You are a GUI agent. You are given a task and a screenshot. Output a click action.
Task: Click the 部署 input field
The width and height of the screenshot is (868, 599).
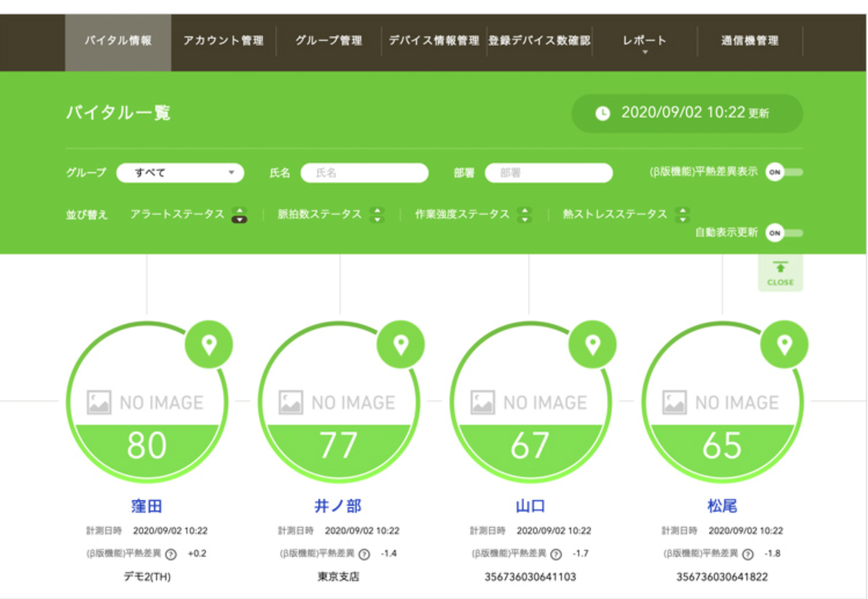coord(548,173)
